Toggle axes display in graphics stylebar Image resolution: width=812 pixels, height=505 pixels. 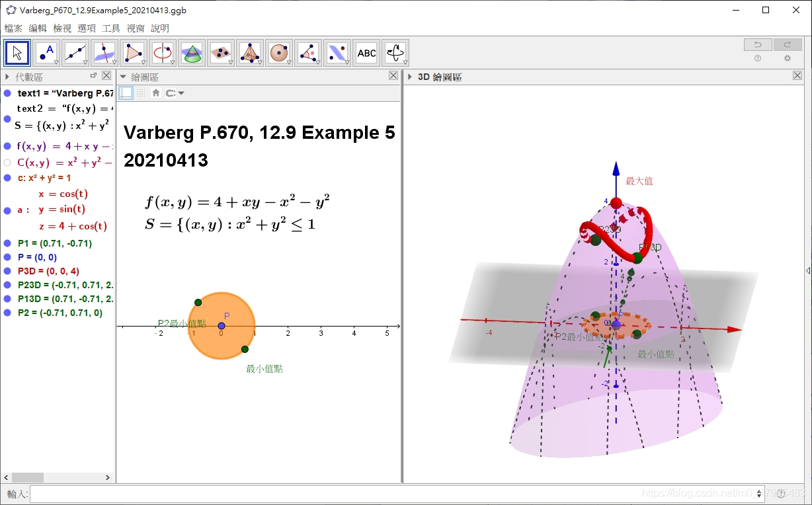(126, 93)
